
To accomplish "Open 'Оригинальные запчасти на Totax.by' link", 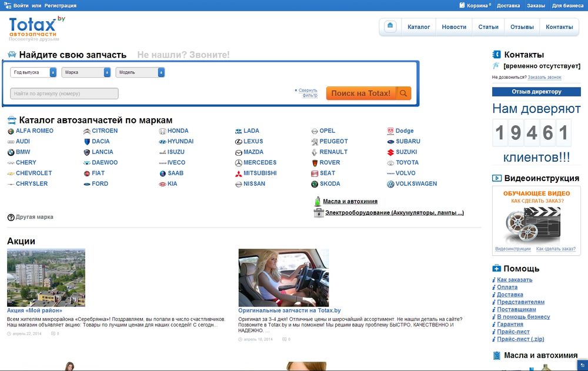I will [289, 310].
